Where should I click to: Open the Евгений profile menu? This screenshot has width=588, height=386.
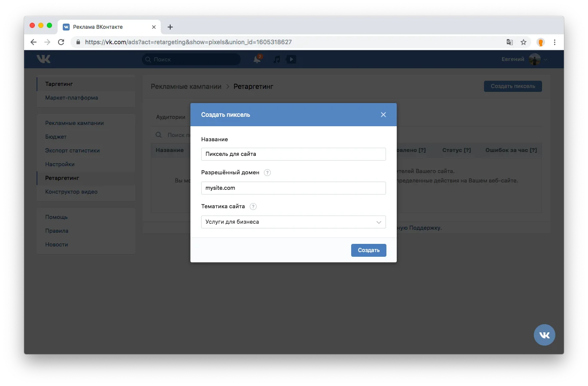pyautogui.click(x=524, y=59)
